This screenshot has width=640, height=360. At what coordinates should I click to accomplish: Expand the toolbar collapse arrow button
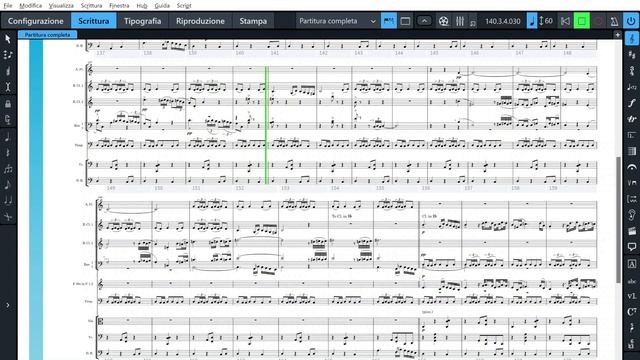[424, 21]
